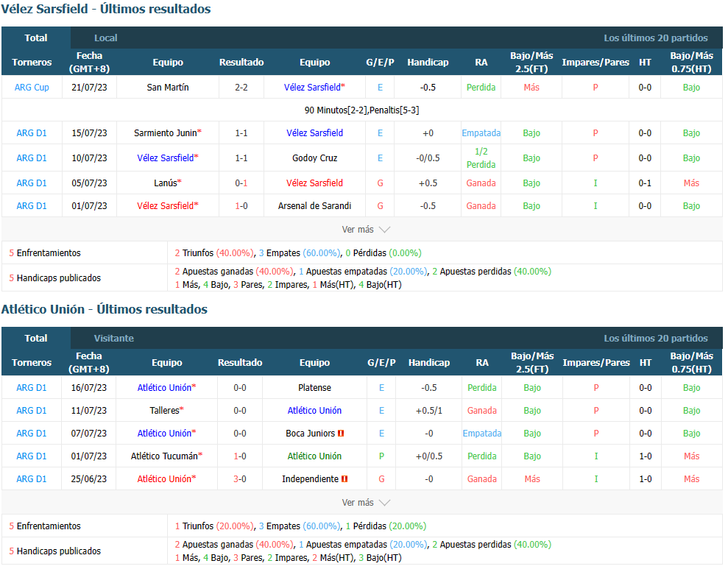Click Impares/Pares header in Atlético Unión table
Image resolution: width=728 pixels, height=569 pixels.
click(596, 362)
